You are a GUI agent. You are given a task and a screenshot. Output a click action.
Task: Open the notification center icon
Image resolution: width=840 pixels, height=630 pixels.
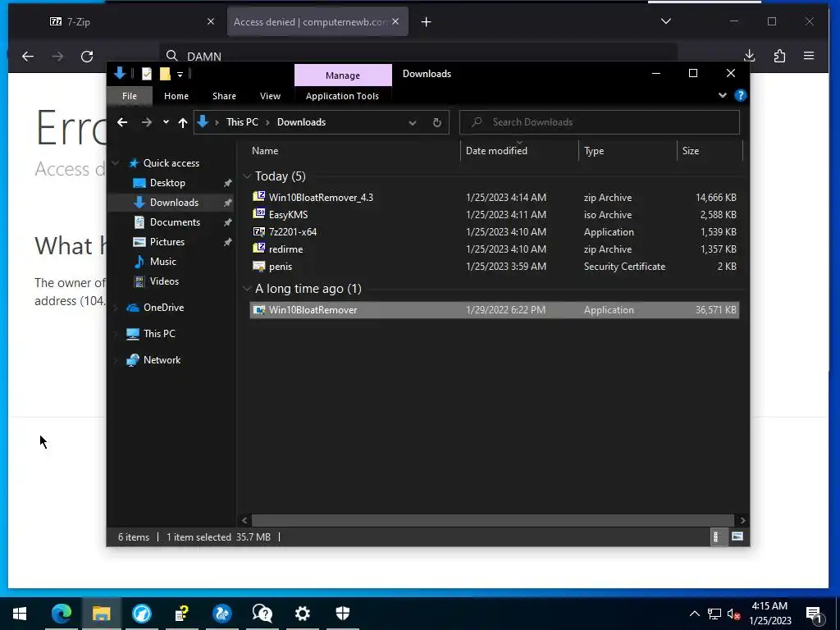pyautogui.click(x=815, y=614)
